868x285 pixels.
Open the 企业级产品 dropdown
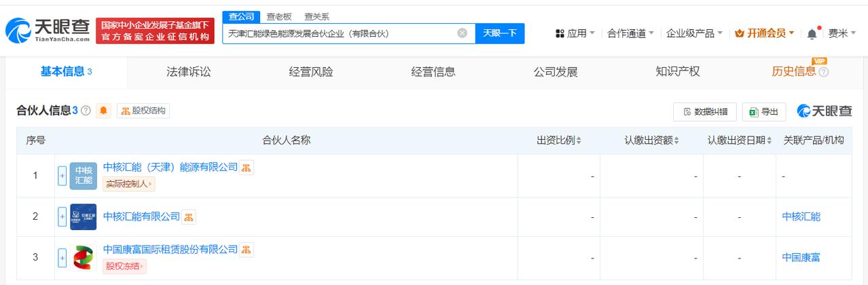pos(695,33)
